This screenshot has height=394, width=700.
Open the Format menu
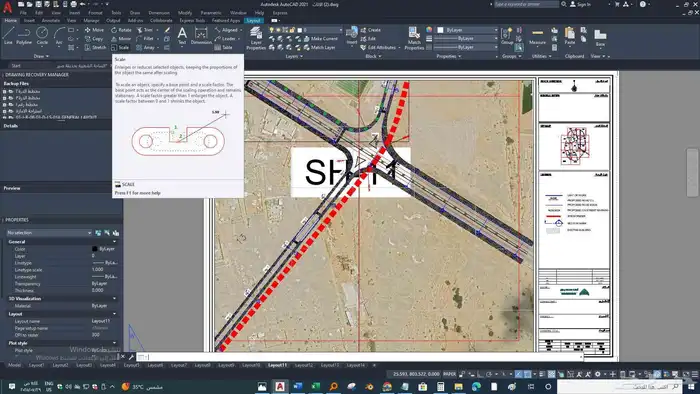95,13
